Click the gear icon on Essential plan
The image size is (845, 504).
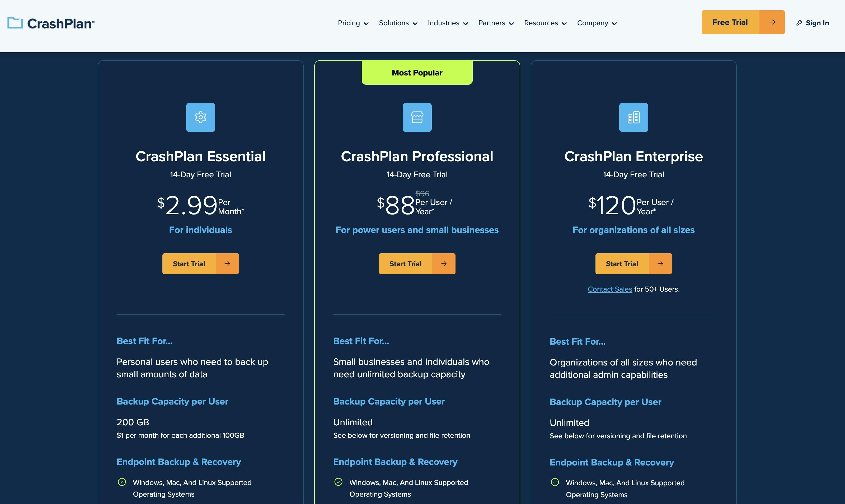coord(200,117)
